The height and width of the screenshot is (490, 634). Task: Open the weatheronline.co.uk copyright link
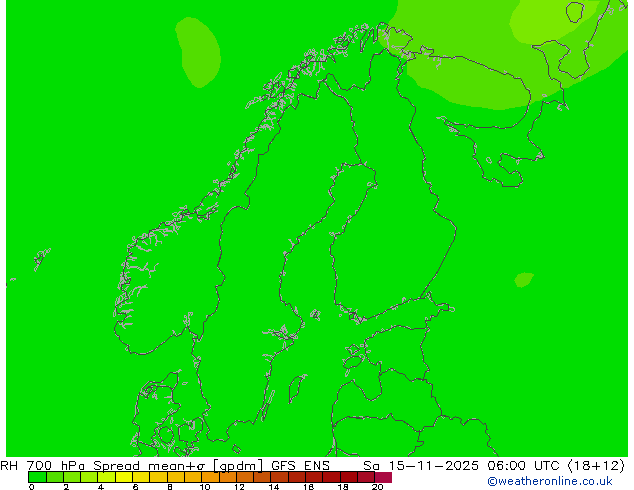click(x=550, y=481)
